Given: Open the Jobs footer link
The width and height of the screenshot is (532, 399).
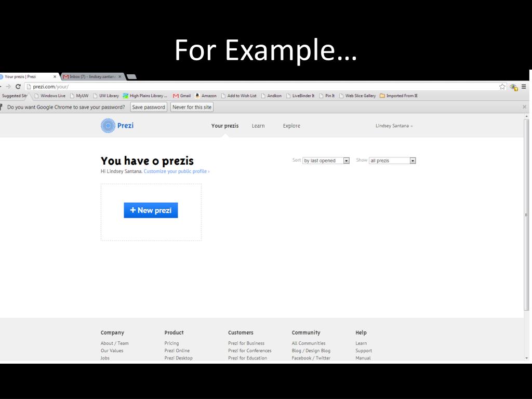Looking at the screenshot, I should 105,358.
